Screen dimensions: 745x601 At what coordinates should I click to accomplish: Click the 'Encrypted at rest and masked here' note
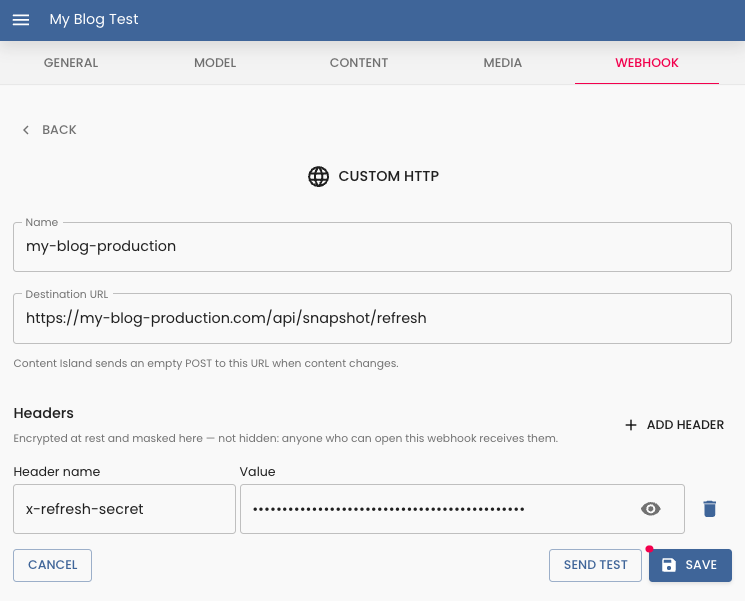tap(286, 438)
